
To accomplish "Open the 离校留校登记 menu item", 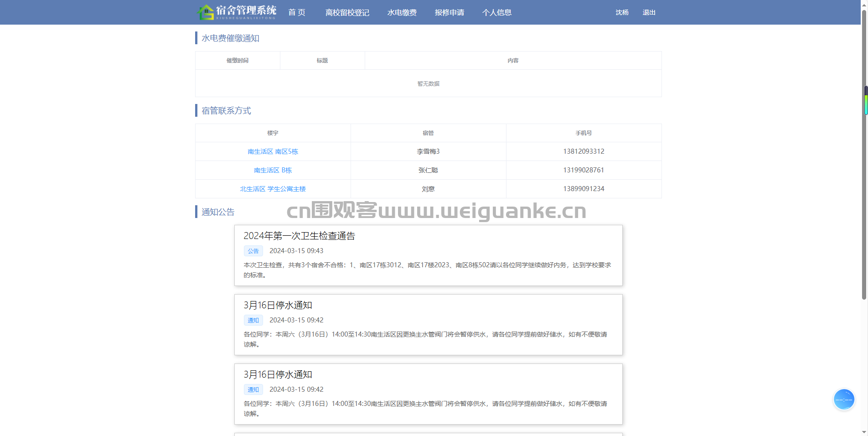I will pos(347,12).
